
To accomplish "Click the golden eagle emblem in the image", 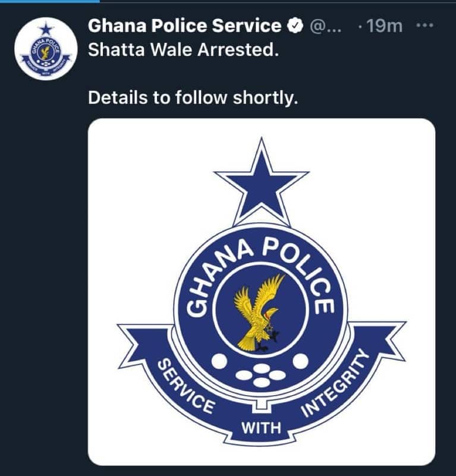I will (x=259, y=313).
